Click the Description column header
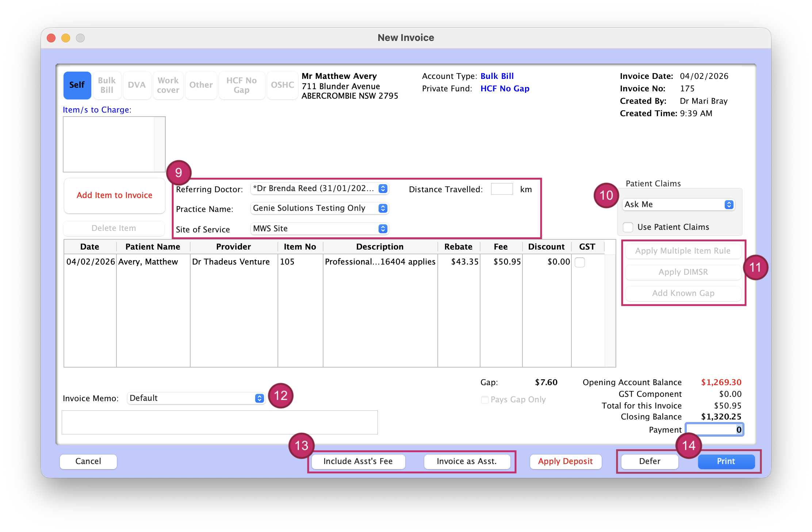The height and width of the screenshot is (532, 812). tap(380, 247)
